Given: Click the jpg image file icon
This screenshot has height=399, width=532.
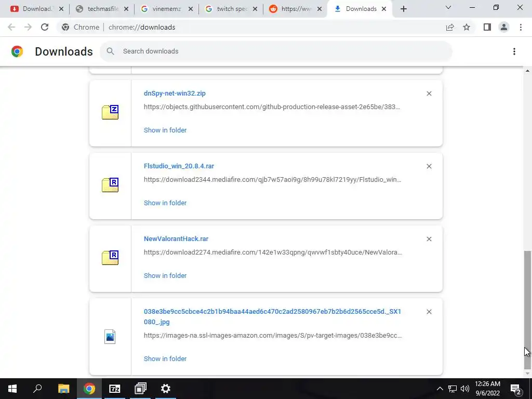Looking at the screenshot, I should (110, 337).
